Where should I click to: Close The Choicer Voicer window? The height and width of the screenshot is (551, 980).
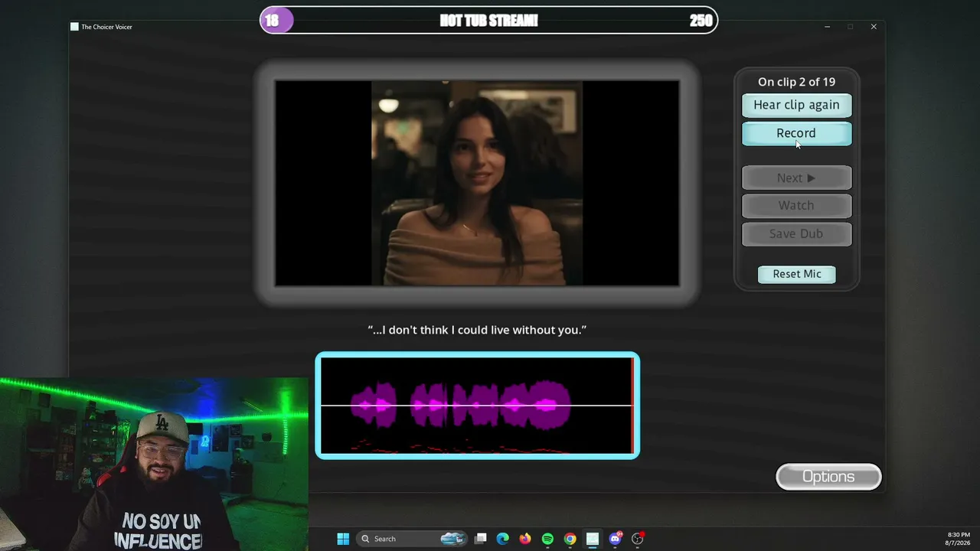tap(874, 27)
